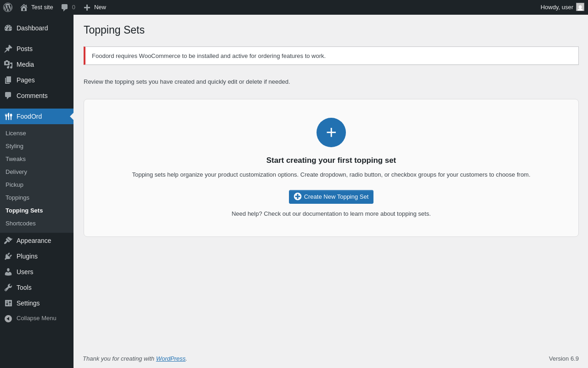Viewport: 588px width, 368px height.
Task: Follow the WordPress footer link
Action: (x=170, y=359)
